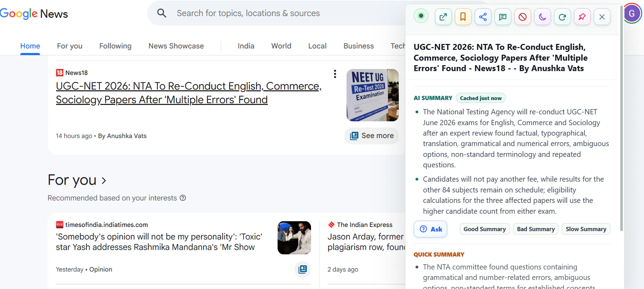Click the search magnifier icon
Viewport: 644px width, 289px height.
pyautogui.click(x=162, y=13)
